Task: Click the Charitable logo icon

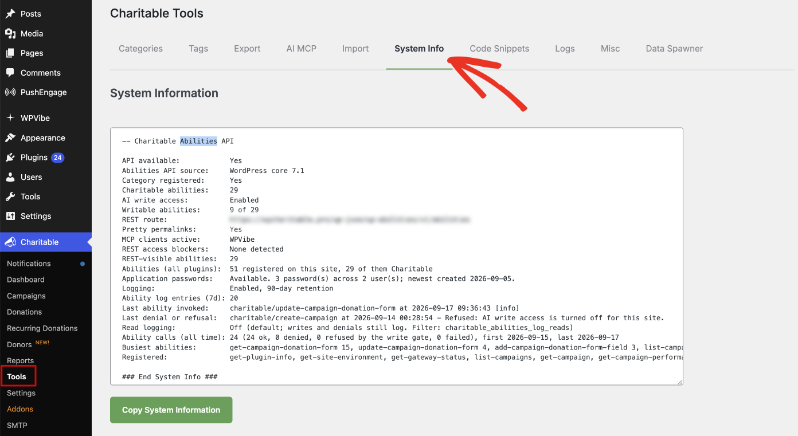Action: click(10, 242)
